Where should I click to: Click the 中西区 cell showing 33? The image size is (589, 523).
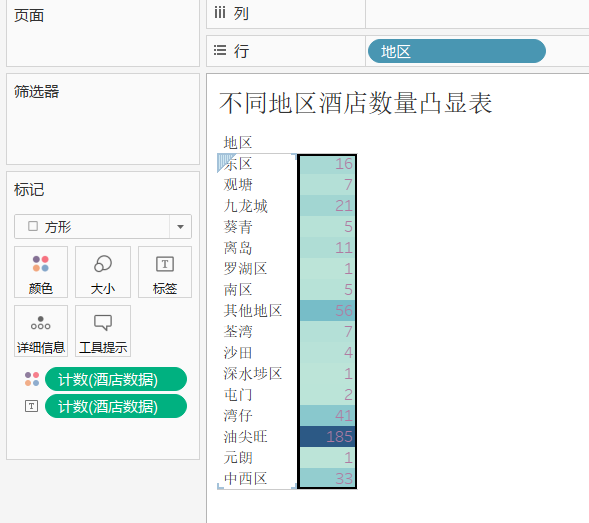327,478
